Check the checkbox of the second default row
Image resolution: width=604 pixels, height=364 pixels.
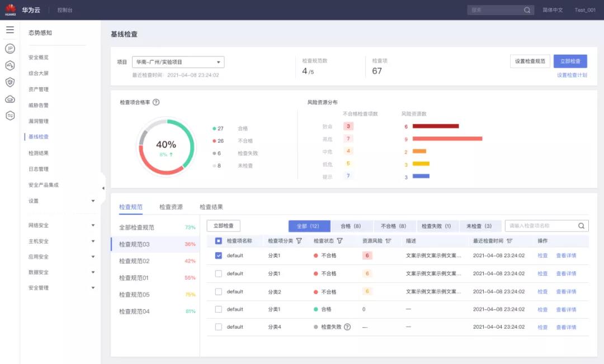pos(218,273)
